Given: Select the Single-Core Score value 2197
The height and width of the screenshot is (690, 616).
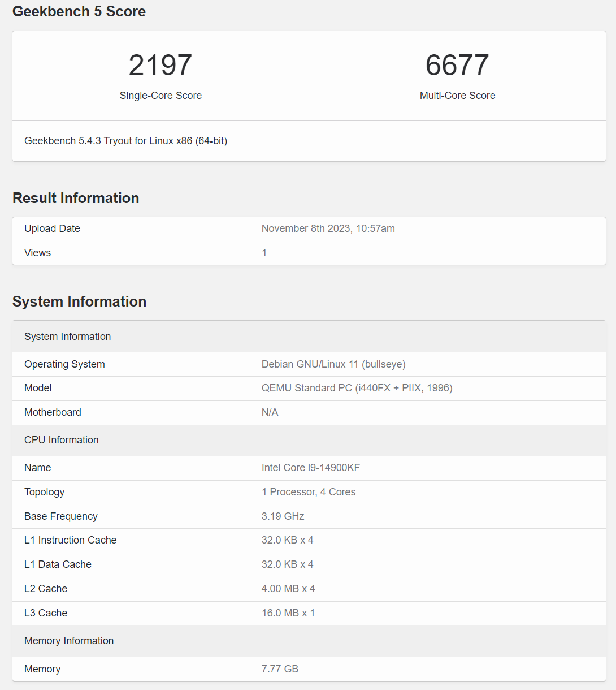Looking at the screenshot, I should pos(160,65).
